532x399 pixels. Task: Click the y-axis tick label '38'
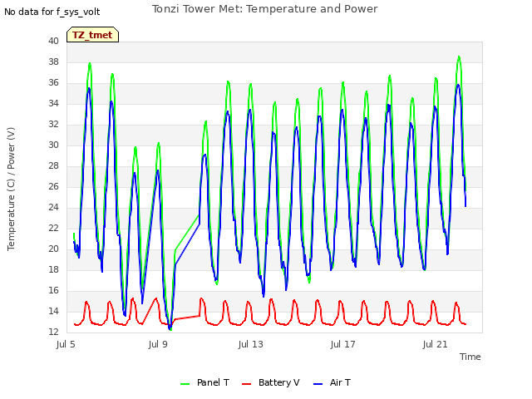tap(53, 62)
